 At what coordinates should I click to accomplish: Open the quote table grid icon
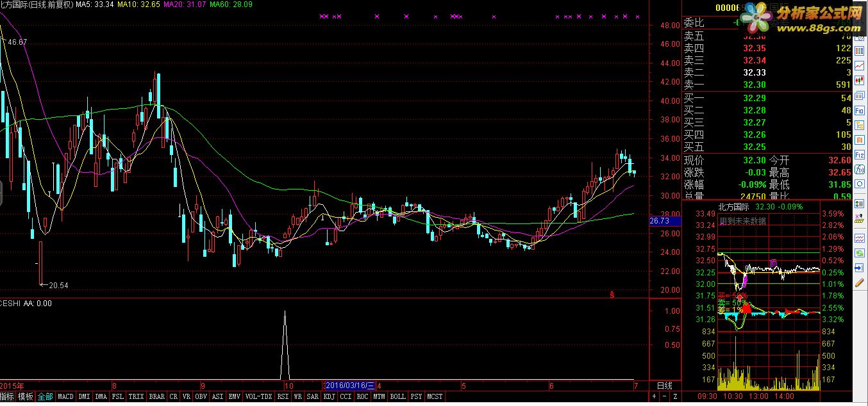pos(859,51)
